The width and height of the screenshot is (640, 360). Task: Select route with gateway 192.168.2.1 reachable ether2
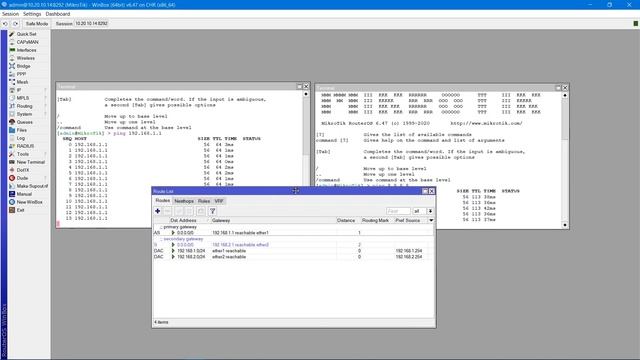[293, 244]
